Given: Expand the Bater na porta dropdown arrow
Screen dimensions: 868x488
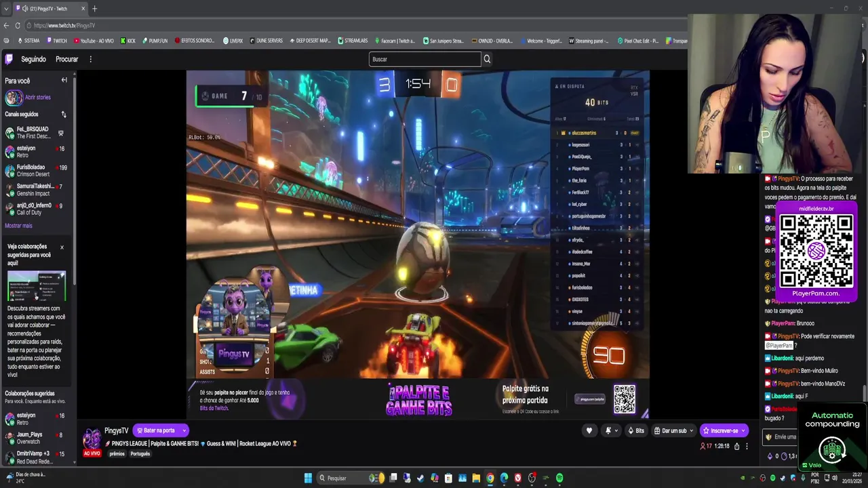Looking at the screenshot, I should [184, 430].
